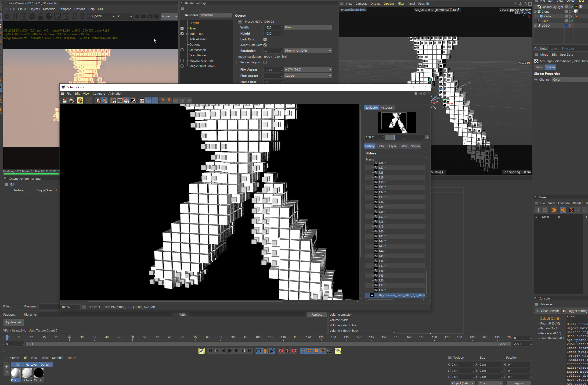Toggle the timeline loop playback icon
Image resolution: width=588 pixels, height=385 pixels.
point(258,351)
